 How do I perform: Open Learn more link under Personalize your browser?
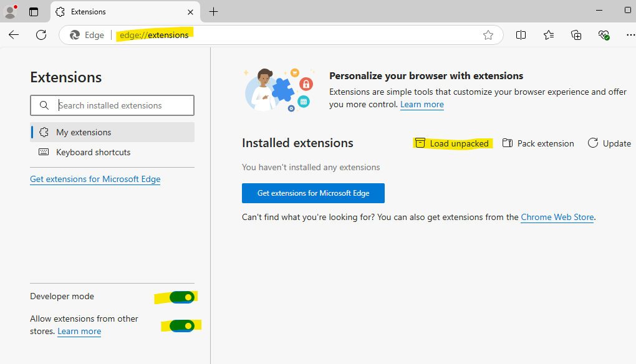[x=422, y=105]
